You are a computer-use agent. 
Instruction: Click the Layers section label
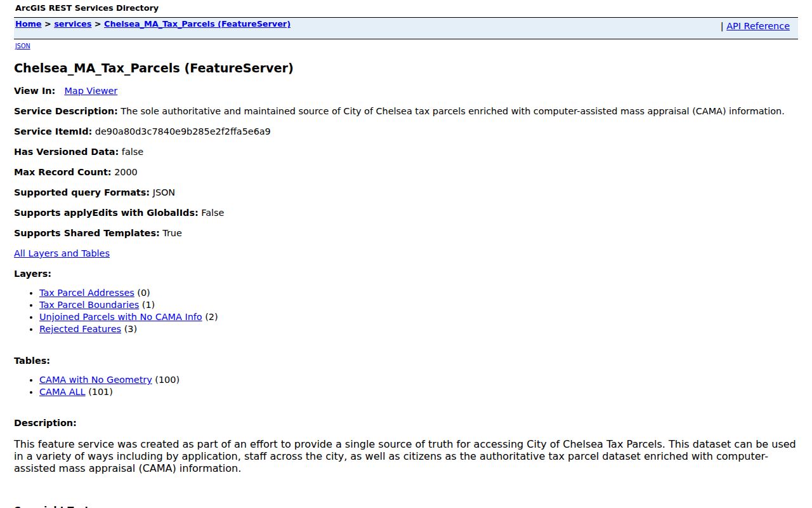coord(32,274)
